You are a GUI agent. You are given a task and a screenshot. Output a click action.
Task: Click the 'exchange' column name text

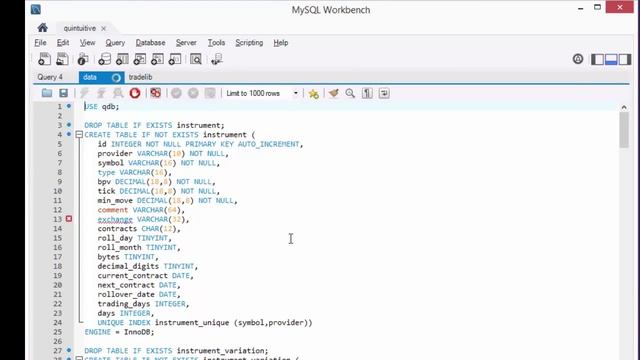[x=115, y=219]
